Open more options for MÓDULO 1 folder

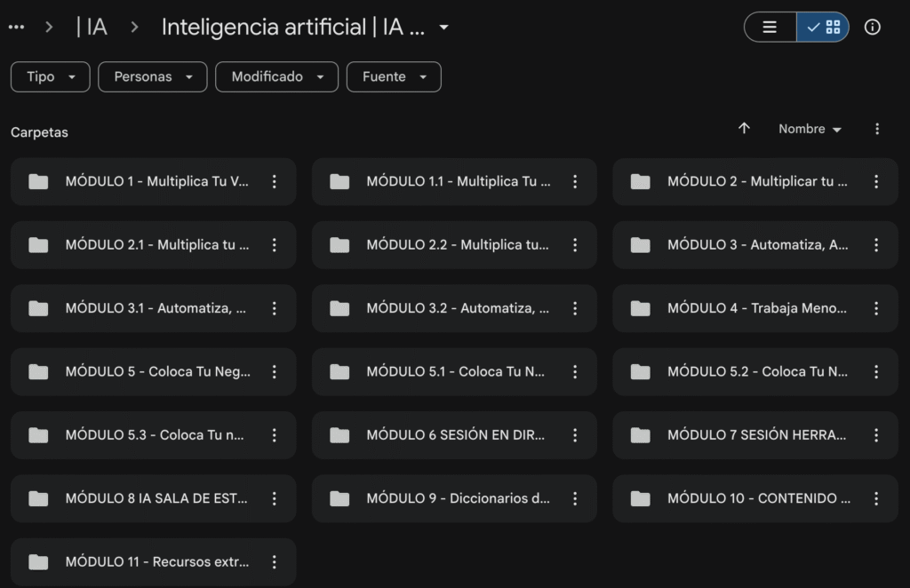(x=274, y=182)
